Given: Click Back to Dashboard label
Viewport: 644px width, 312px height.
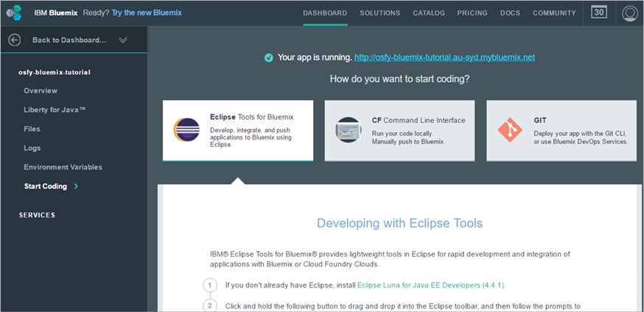Looking at the screenshot, I should point(69,40).
